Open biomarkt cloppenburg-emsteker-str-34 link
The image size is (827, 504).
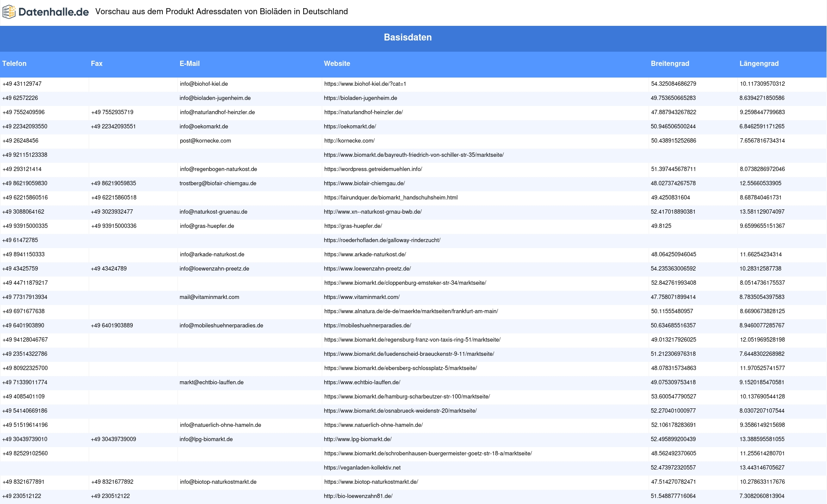pos(405,283)
